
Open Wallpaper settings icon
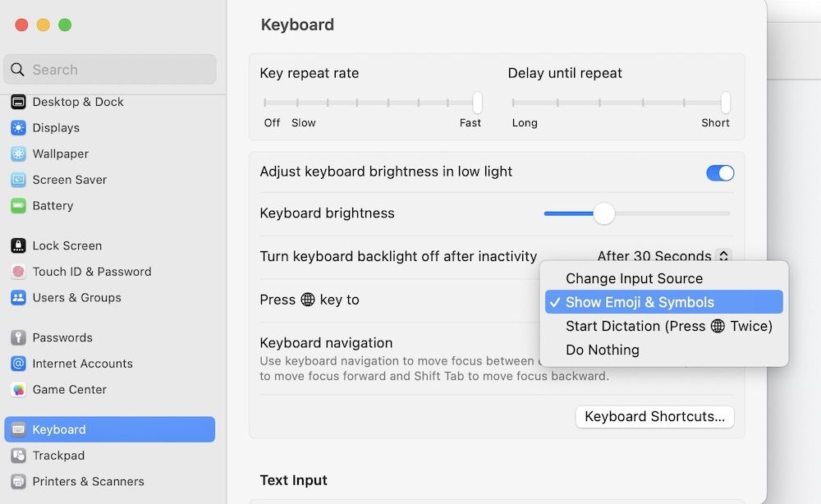[x=18, y=154]
